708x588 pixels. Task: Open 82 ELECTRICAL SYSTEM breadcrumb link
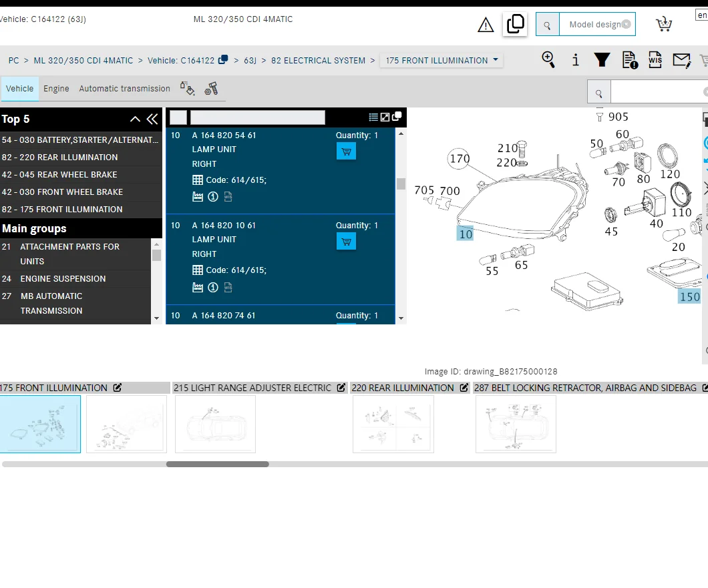tap(319, 61)
